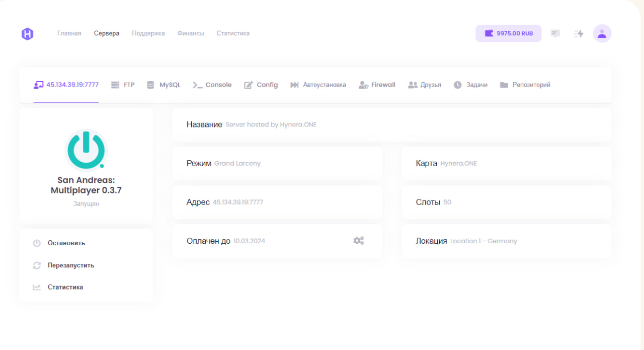The height and width of the screenshot is (350, 644).
Task: Go to Финансы in top menu
Action: pos(191,34)
